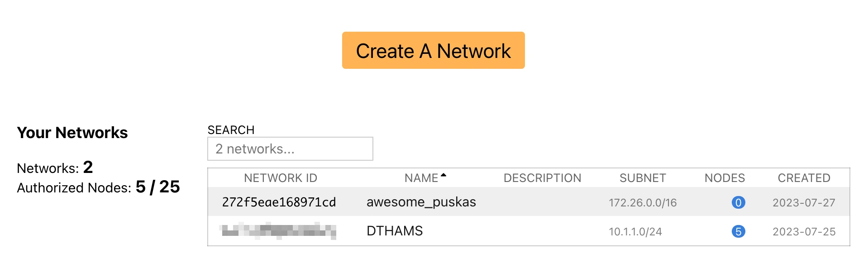Click the blue 5 nodes badge
The width and height of the screenshot is (868, 268).
coord(738,231)
